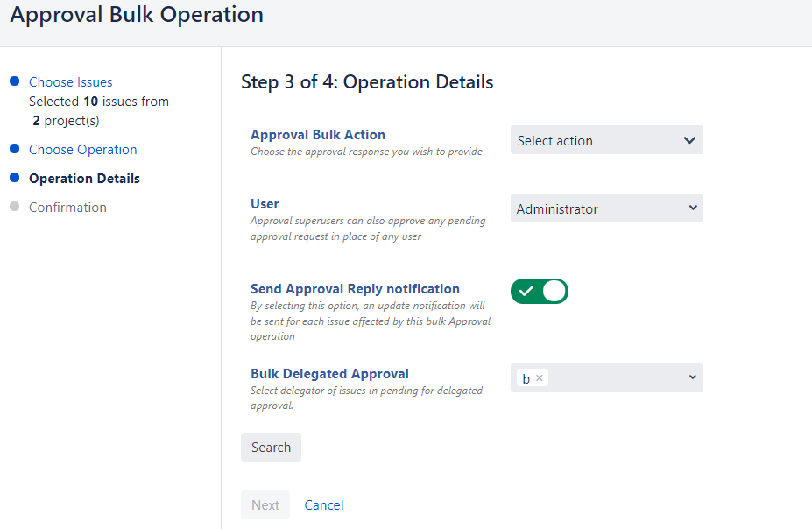This screenshot has width=812, height=529.
Task: Select the Operation Details step
Action: [x=84, y=179]
